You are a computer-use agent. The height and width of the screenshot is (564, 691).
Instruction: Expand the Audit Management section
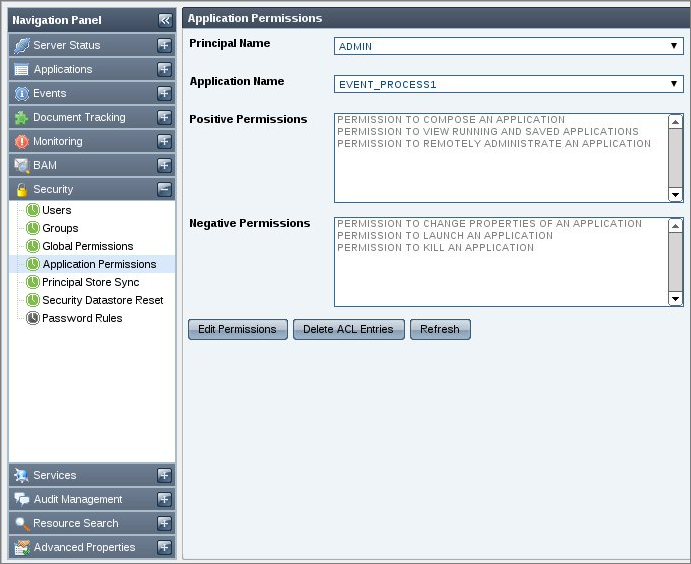(165, 499)
